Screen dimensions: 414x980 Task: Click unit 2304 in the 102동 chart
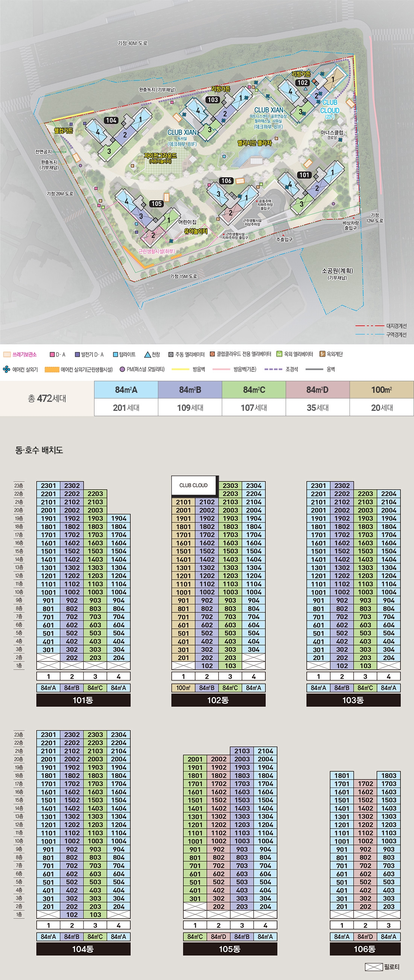tap(254, 486)
